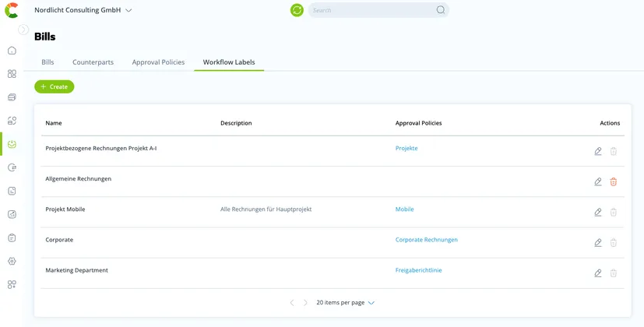Click the app logo in the corner

point(12,10)
